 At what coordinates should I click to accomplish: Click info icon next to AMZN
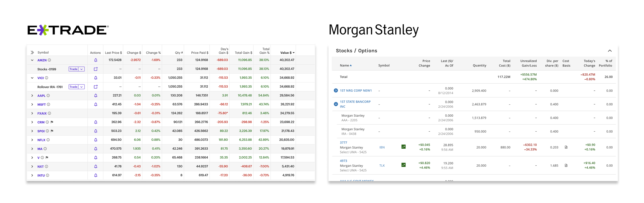pyautogui.click(x=49, y=60)
